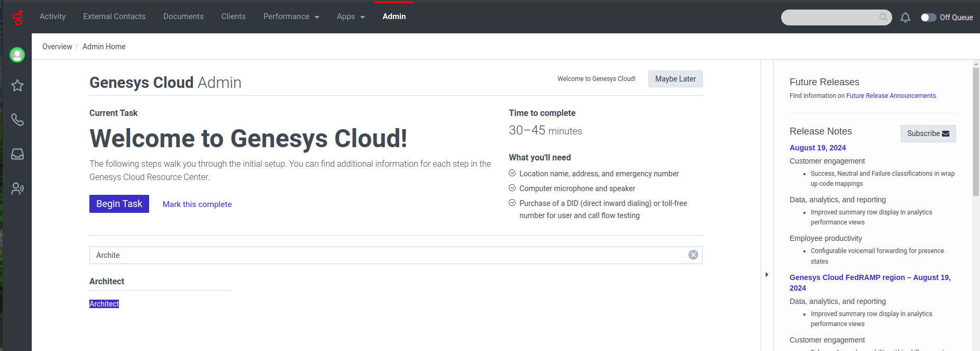Click the 'Employee productivity' heading
This screenshot has width=980, height=351.
coord(826,238)
